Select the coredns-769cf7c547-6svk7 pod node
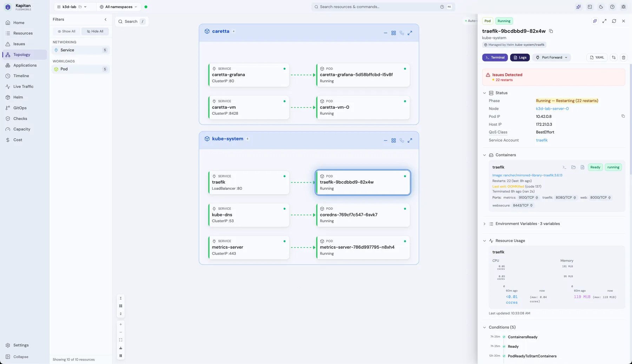The image size is (632, 364). [363, 215]
